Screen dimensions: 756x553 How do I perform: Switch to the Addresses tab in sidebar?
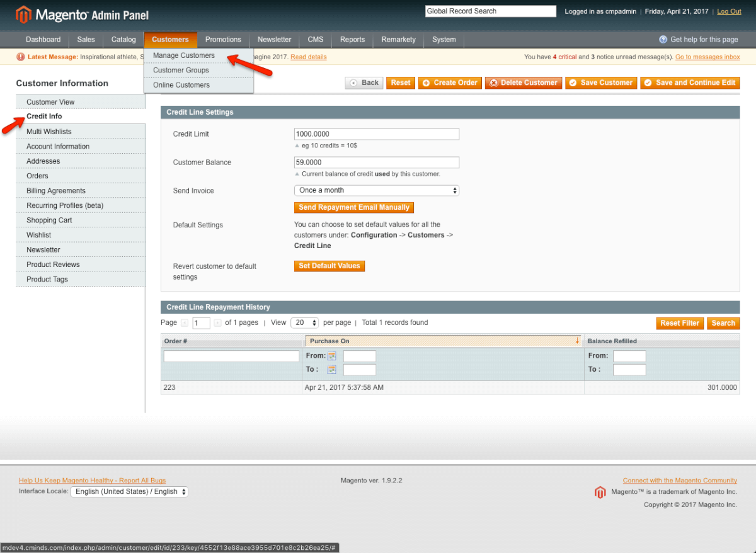point(43,161)
